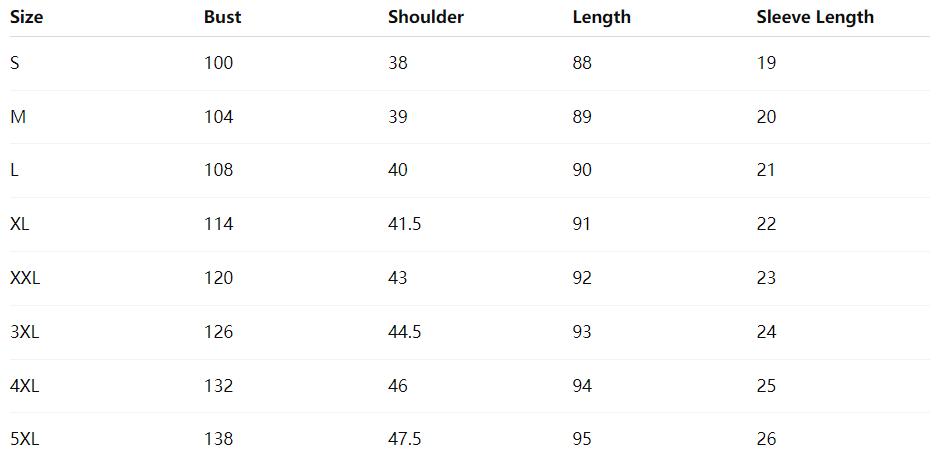Select the M size row label
This screenshot has width=930, height=467.
pyautogui.click(x=17, y=117)
